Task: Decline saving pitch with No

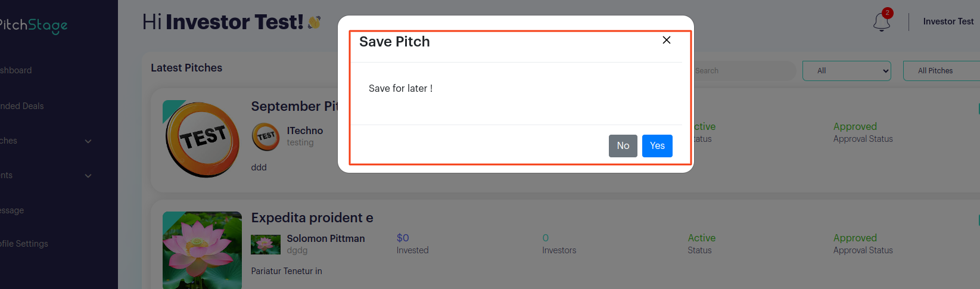Action: (623, 146)
